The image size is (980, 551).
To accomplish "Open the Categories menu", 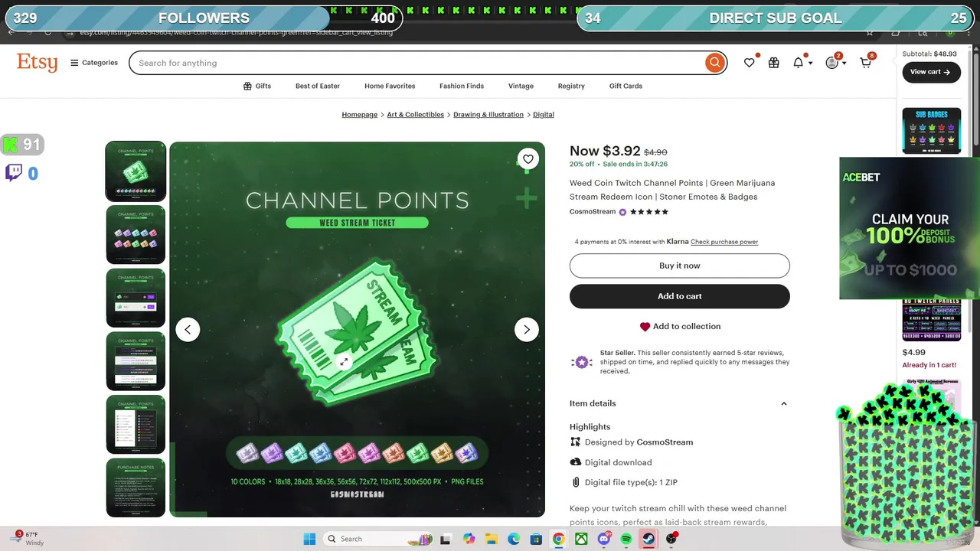I will pos(94,63).
